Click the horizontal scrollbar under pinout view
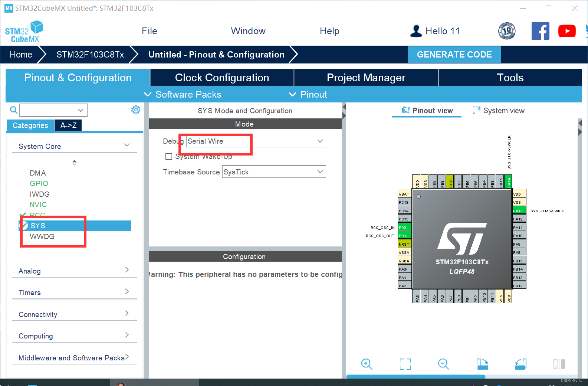 tap(415, 376)
